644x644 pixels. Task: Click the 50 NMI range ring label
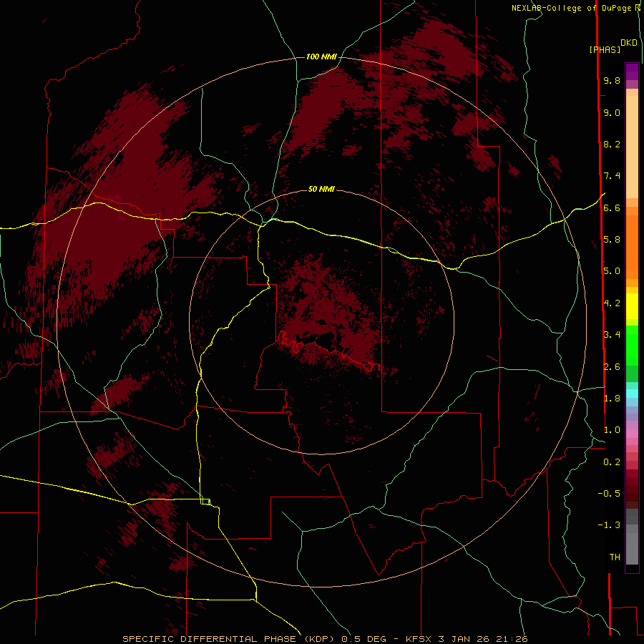(x=321, y=189)
